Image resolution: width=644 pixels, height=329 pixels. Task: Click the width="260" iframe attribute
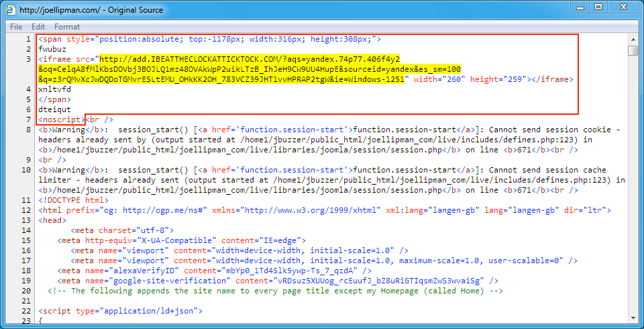click(x=439, y=79)
